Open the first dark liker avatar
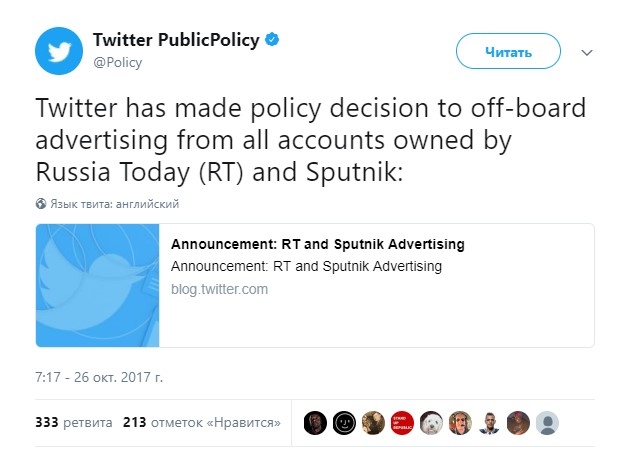The height and width of the screenshot is (454, 633). (x=315, y=422)
